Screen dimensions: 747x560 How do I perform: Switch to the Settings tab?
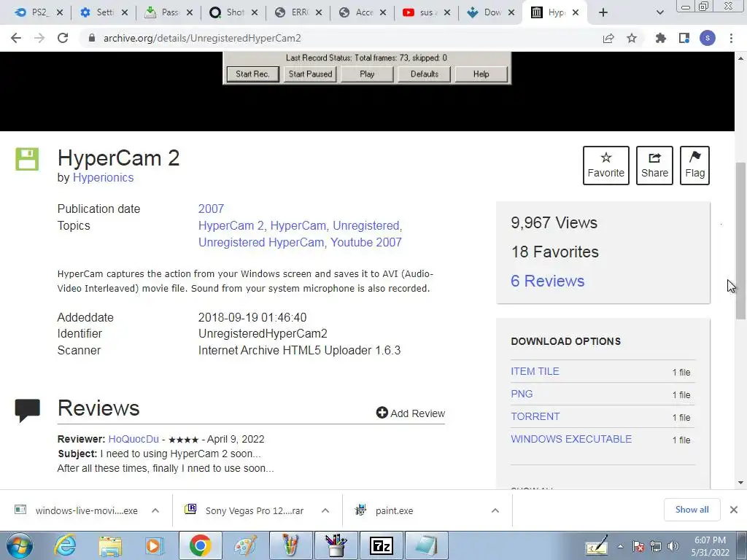pos(104,12)
